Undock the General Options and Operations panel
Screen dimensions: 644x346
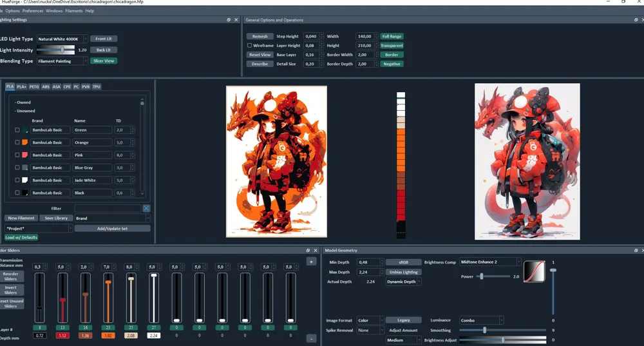636,20
